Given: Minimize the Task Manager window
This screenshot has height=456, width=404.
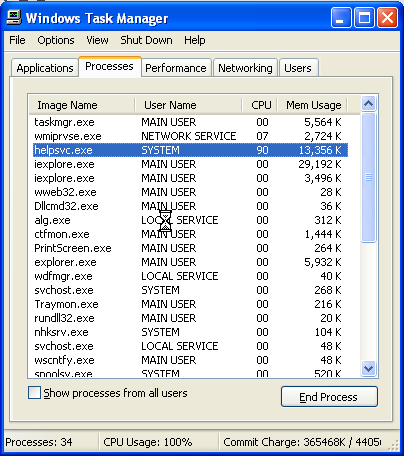Looking at the screenshot, I should (341, 18).
